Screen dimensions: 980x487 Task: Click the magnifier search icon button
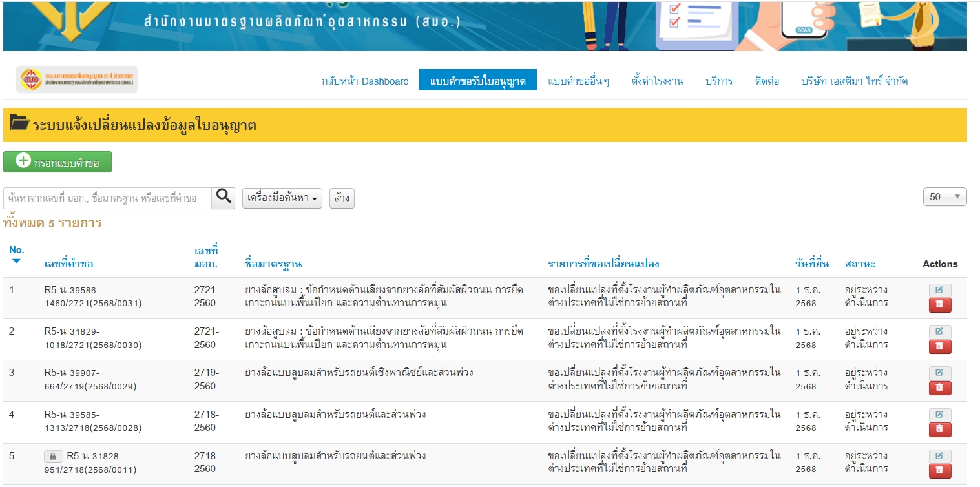[x=224, y=198]
